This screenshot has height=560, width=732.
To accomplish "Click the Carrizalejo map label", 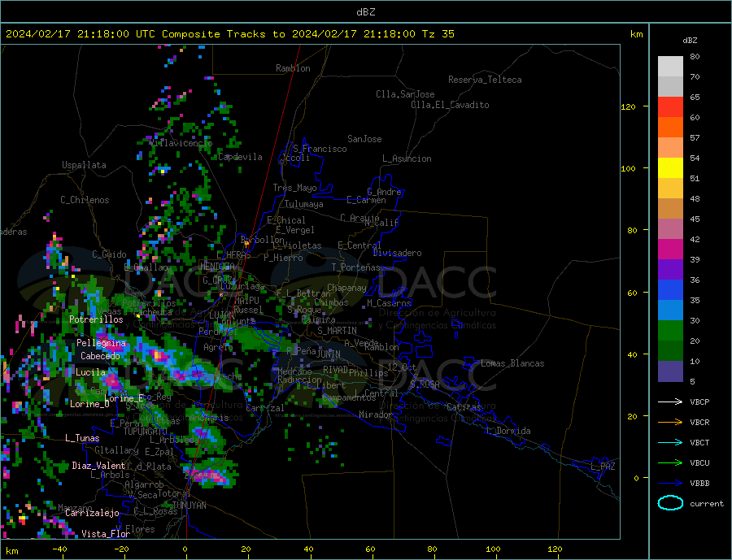I will coord(92,513).
